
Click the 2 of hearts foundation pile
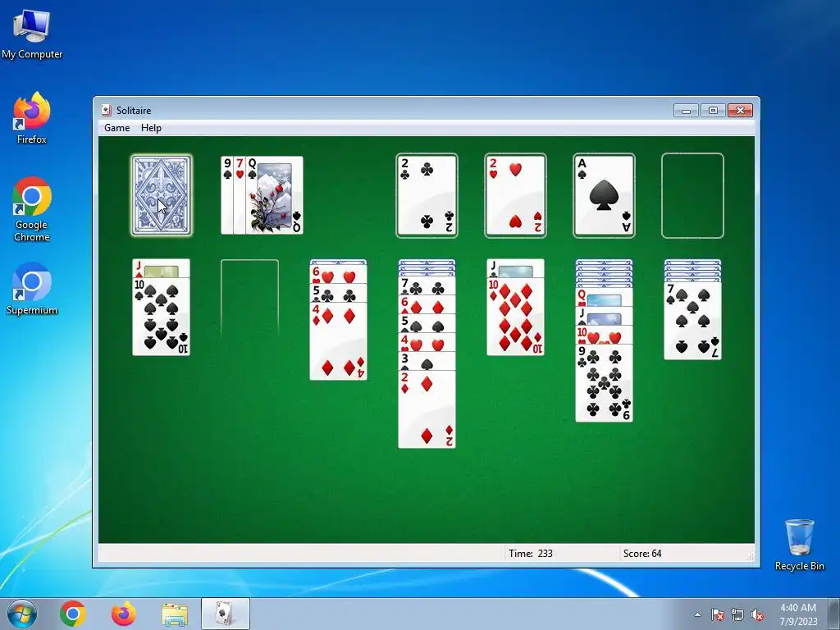(515, 195)
